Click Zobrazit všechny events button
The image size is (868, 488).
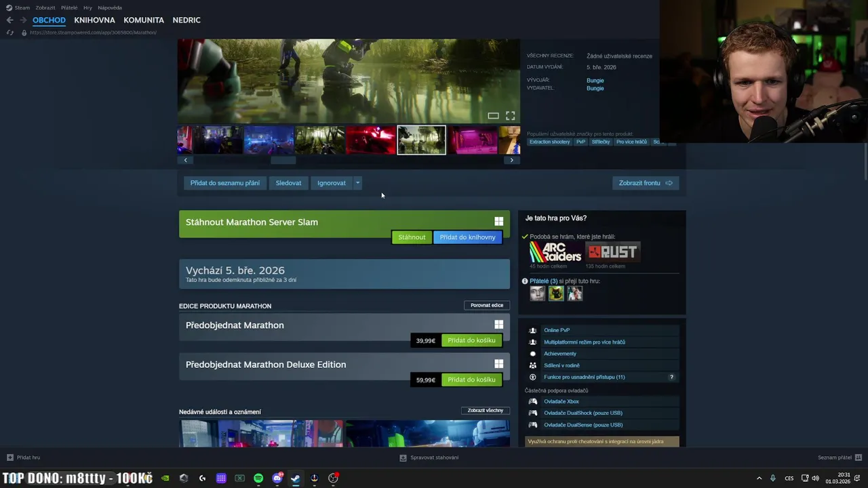[x=486, y=411]
